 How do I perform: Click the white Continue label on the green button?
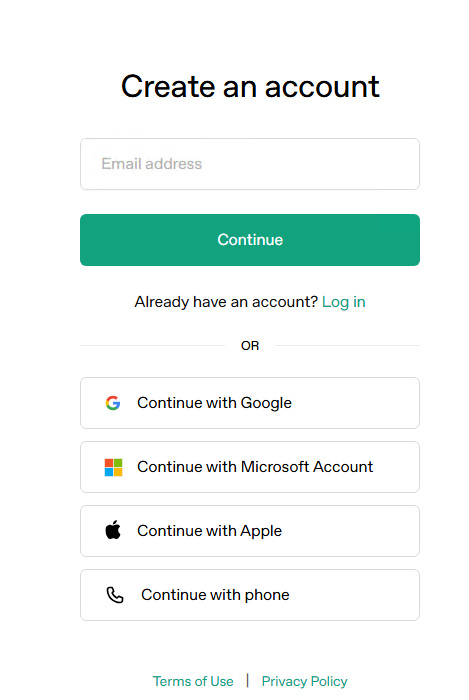click(x=250, y=240)
